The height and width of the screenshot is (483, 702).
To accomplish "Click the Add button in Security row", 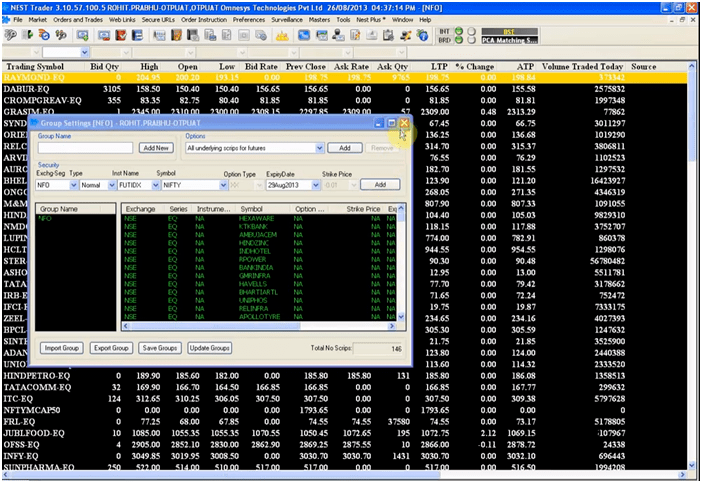I will pyautogui.click(x=380, y=184).
